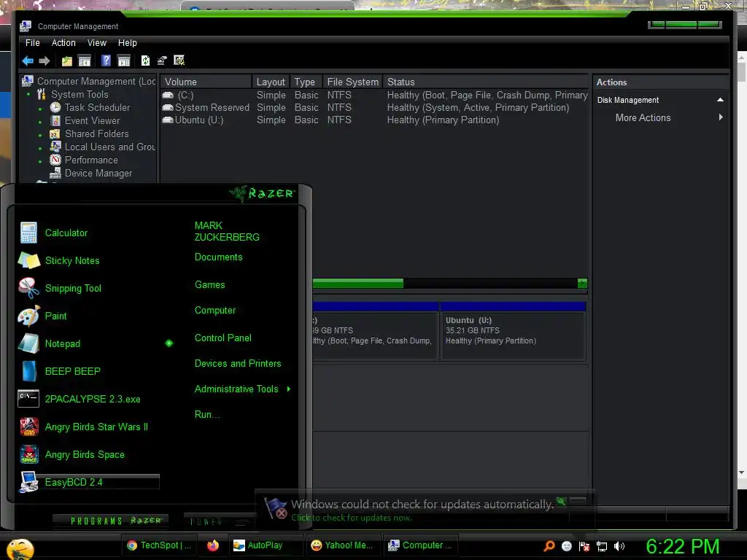This screenshot has height=560, width=747.
Task: Click the Forward arrow in the toolbar
Action: click(44, 61)
